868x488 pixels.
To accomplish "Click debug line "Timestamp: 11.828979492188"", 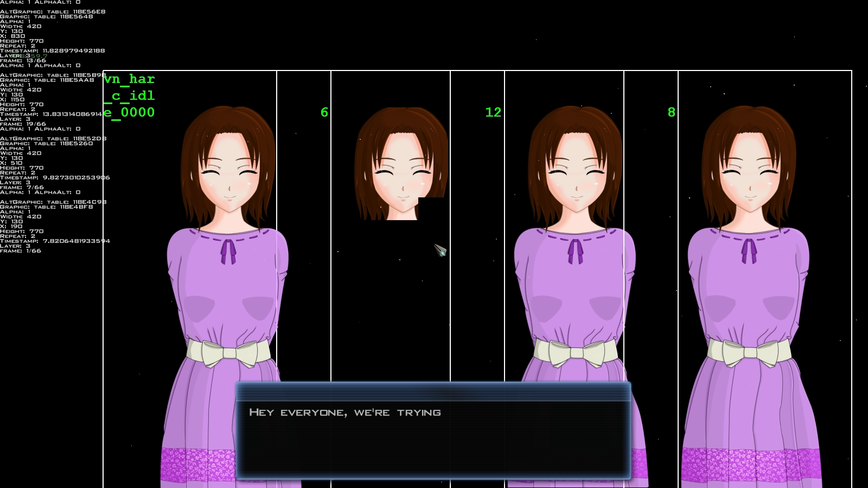I will tap(53, 51).
